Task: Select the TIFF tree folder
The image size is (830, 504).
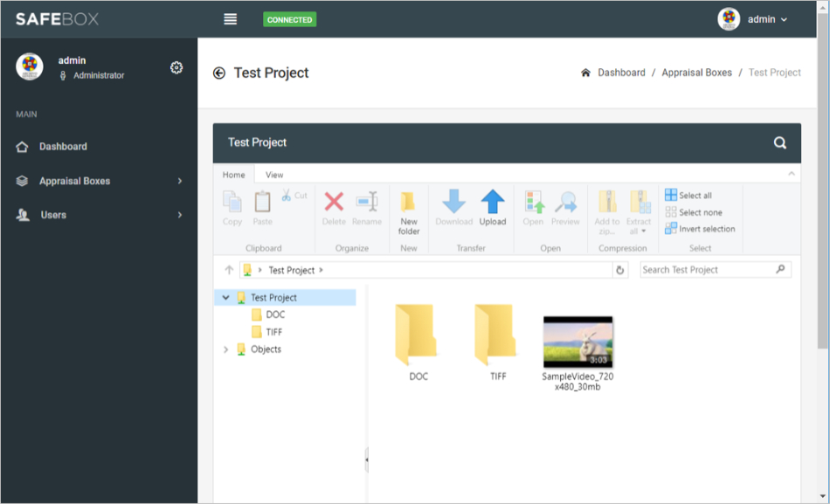Action: [x=273, y=332]
